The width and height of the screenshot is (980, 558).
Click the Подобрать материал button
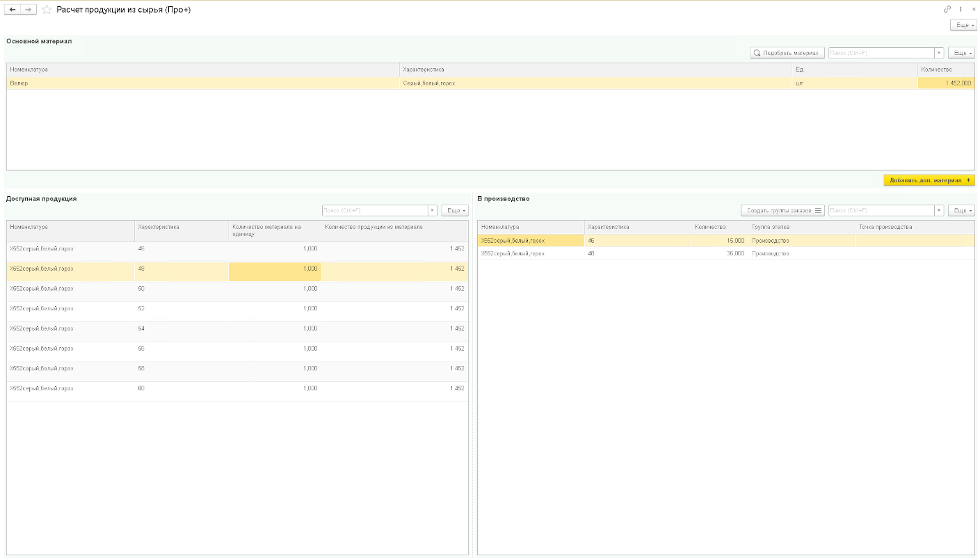[x=787, y=53]
